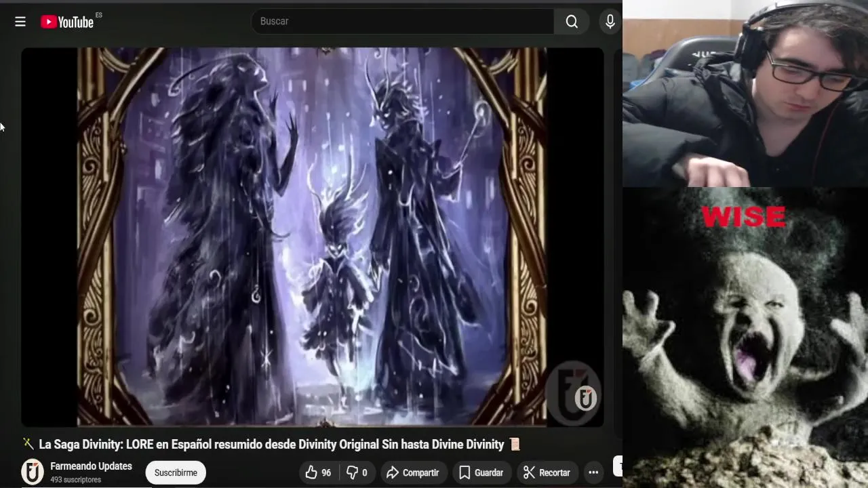Go to YouTube home via logo
The width and height of the screenshot is (868, 488).
click(67, 22)
